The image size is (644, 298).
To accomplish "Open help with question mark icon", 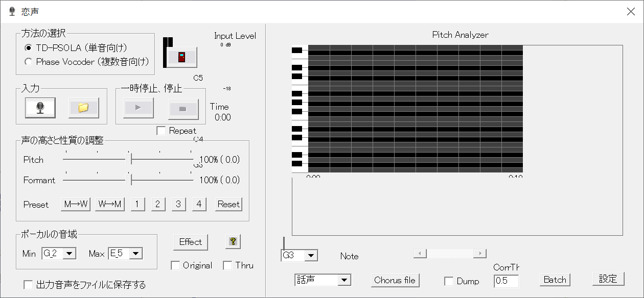I will click(233, 242).
